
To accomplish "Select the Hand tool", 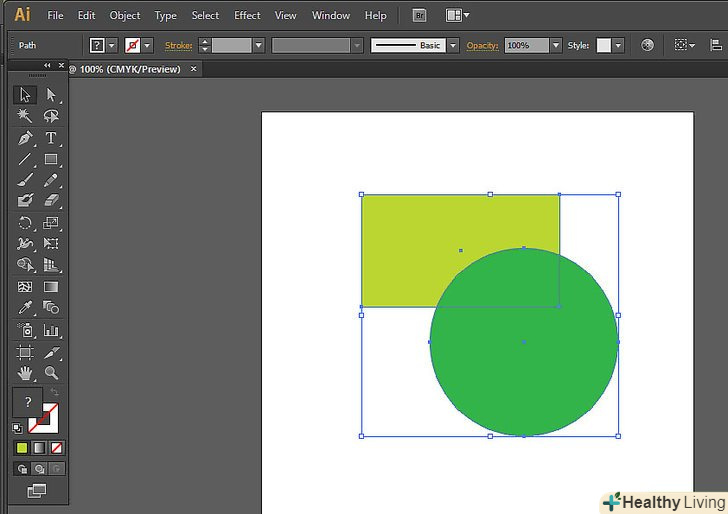I will click(x=26, y=373).
